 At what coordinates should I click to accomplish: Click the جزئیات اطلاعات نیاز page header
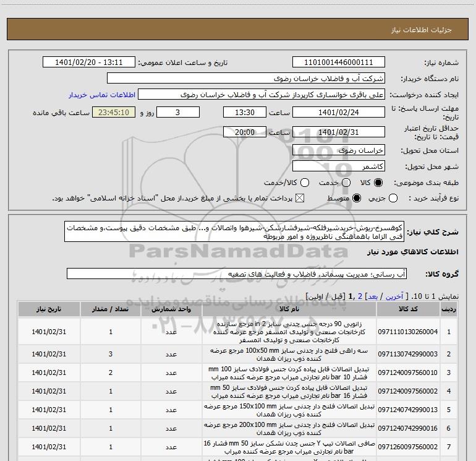[x=422, y=30]
